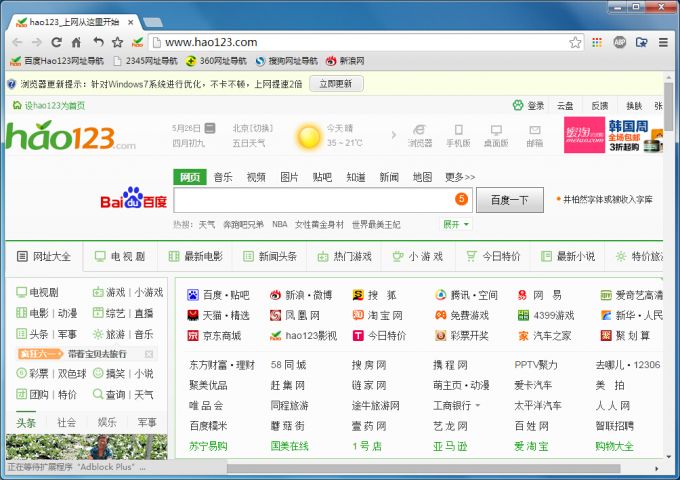Bookmark page with address bar star
Screen dimensions: 680x480
point(575,42)
